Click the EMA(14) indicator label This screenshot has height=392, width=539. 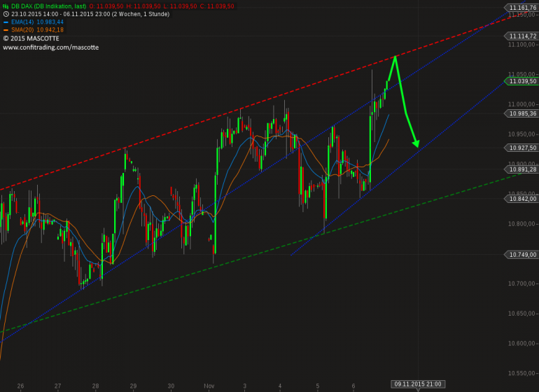[22, 22]
